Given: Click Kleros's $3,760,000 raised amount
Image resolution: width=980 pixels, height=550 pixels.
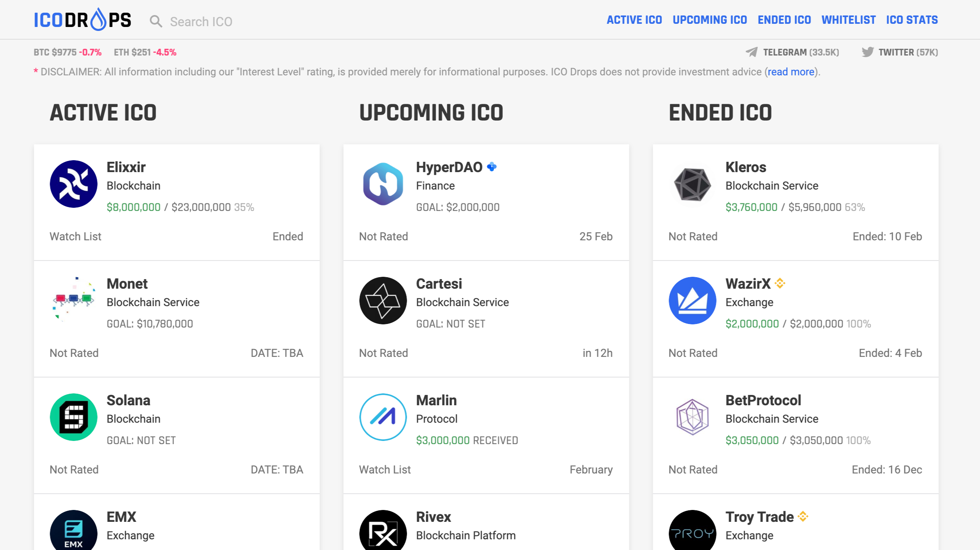Looking at the screenshot, I should pyautogui.click(x=751, y=207).
